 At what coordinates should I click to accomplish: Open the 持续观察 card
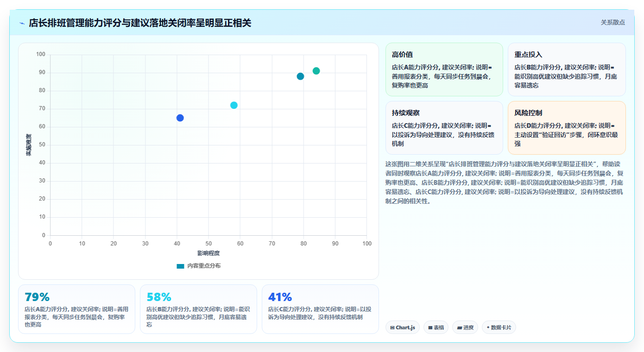click(444, 128)
